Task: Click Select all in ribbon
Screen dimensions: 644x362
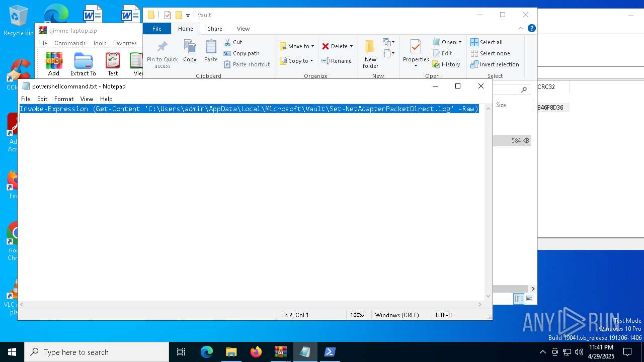Action: pos(487,42)
